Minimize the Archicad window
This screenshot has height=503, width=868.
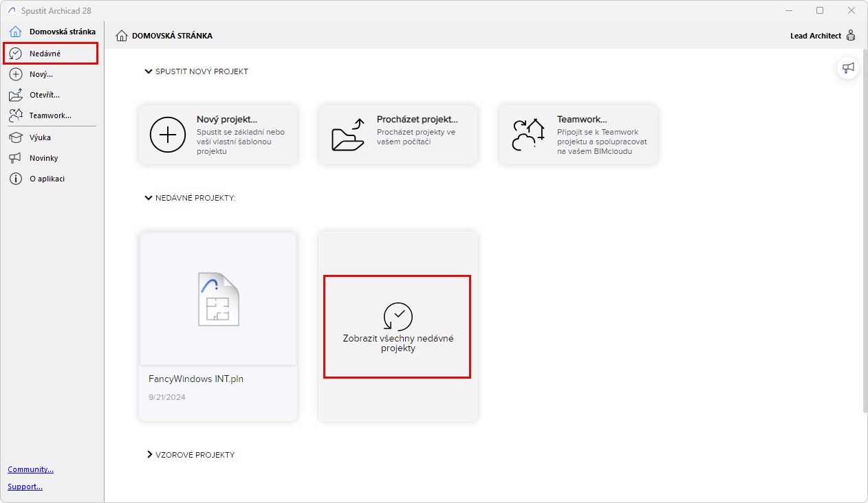click(x=788, y=10)
